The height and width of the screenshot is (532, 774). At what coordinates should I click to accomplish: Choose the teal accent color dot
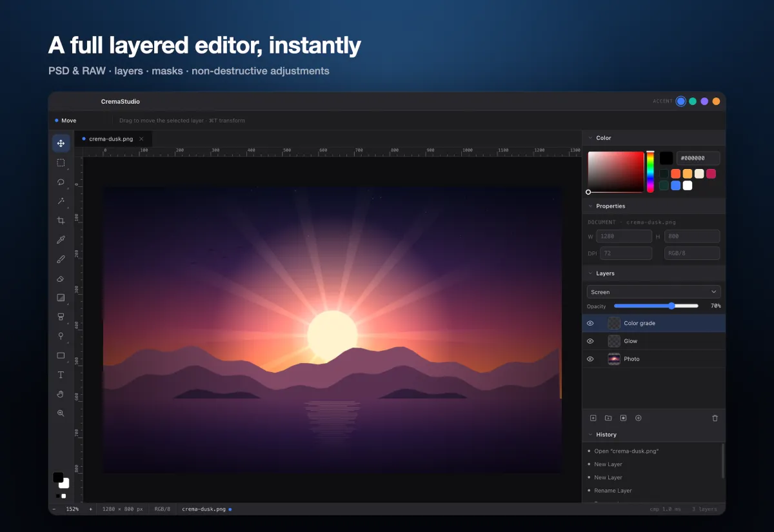[693, 101]
